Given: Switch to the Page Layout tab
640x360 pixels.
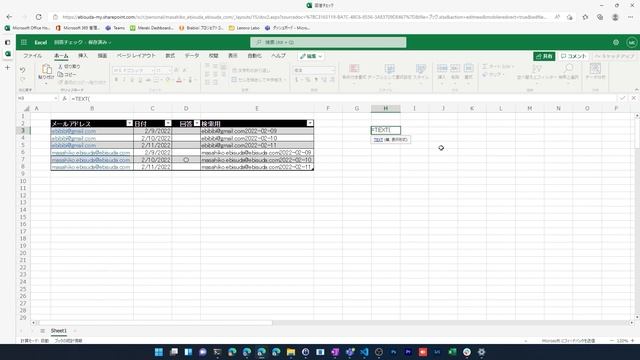Looking at the screenshot, I should click(x=136, y=56).
